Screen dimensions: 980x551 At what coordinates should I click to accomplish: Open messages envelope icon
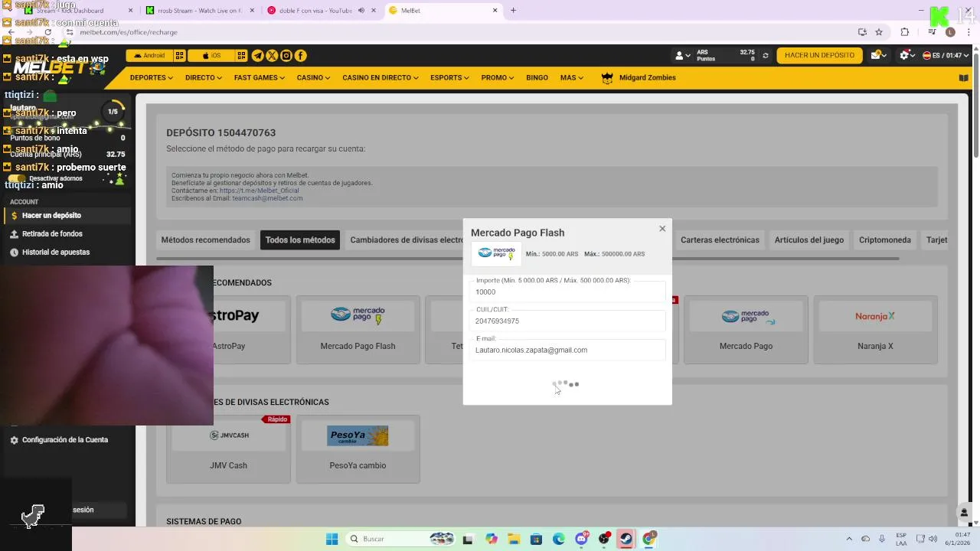tap(877, 55)
